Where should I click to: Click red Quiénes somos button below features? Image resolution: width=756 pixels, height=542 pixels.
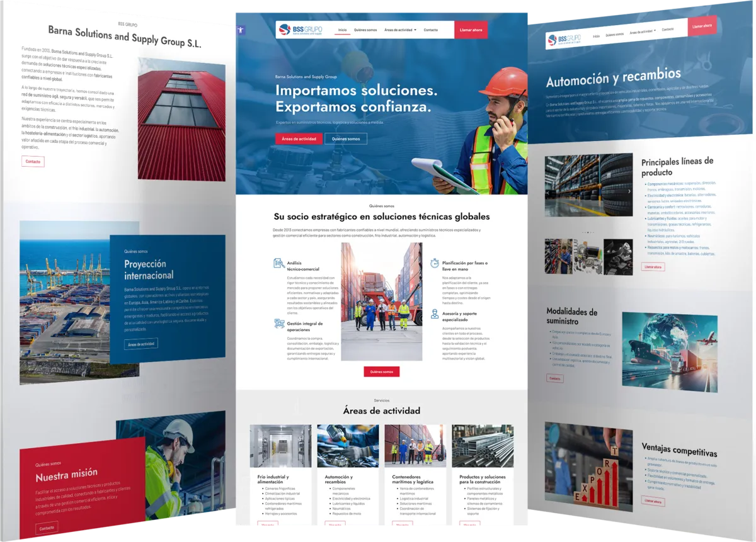point(382,371)
